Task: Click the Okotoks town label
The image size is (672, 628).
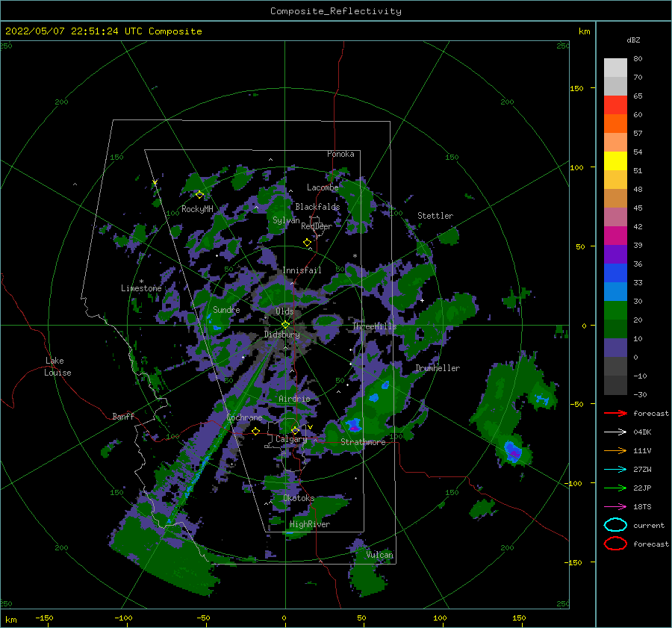Action: (299, 498)
